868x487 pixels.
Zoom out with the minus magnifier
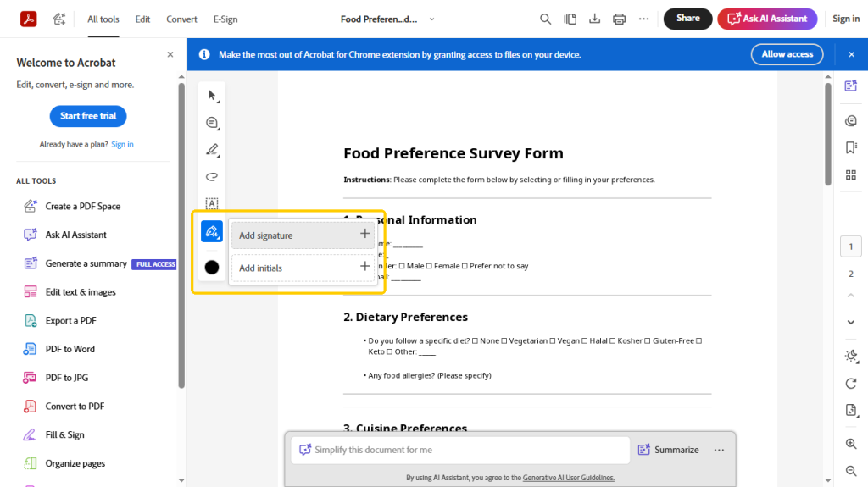[851, 470]
